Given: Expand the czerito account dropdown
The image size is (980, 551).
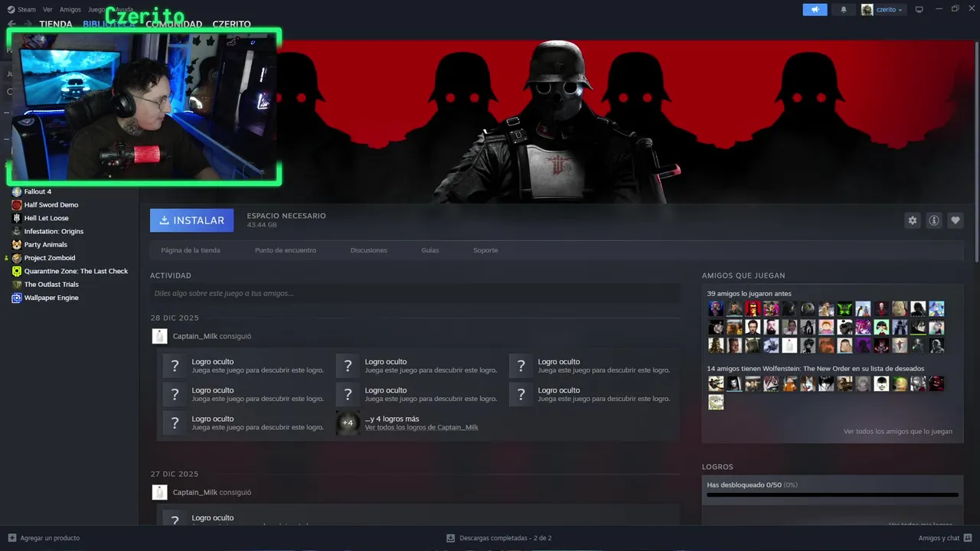Looking at the screenshot, I should 889,10.
